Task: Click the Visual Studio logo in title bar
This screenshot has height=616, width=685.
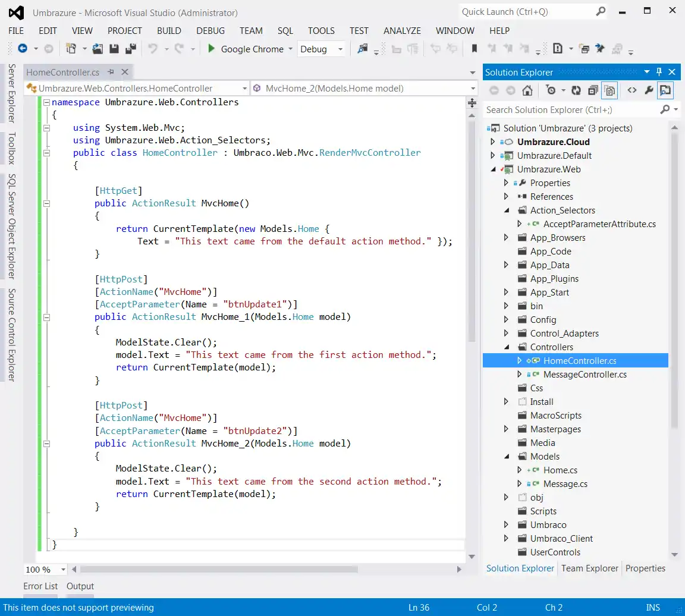Action: click(17, 12)
